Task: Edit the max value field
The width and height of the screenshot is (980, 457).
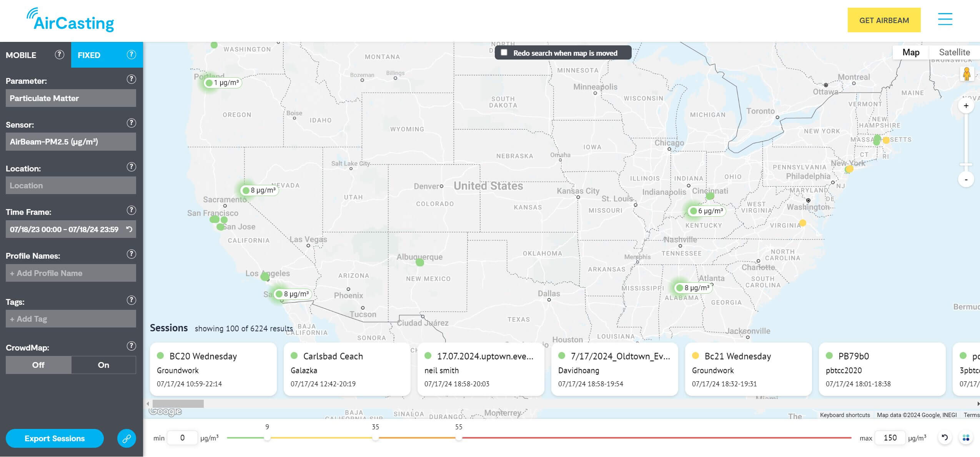Action: (x=890, y=438)
